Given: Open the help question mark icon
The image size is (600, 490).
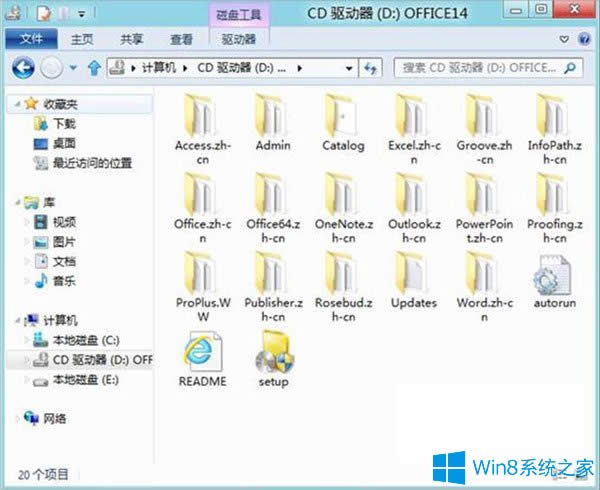Looking at the screenshot, I should click(586, 39).
